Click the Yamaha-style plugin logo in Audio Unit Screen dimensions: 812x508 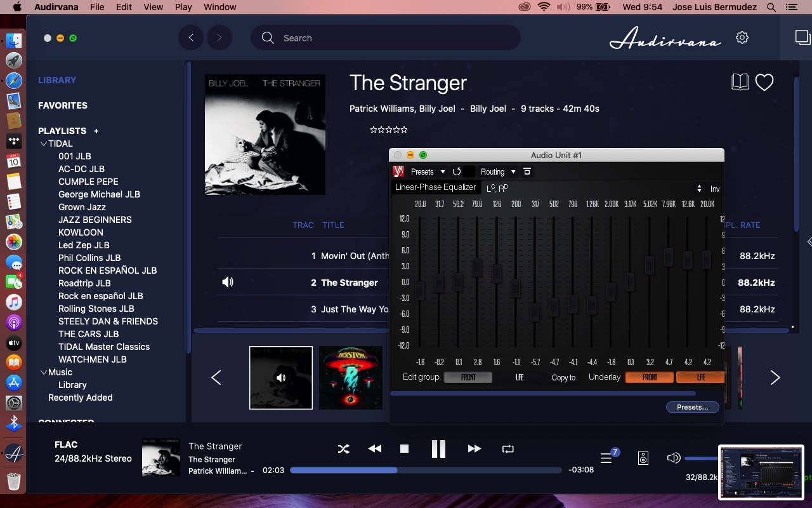click(x=398, y=171)
